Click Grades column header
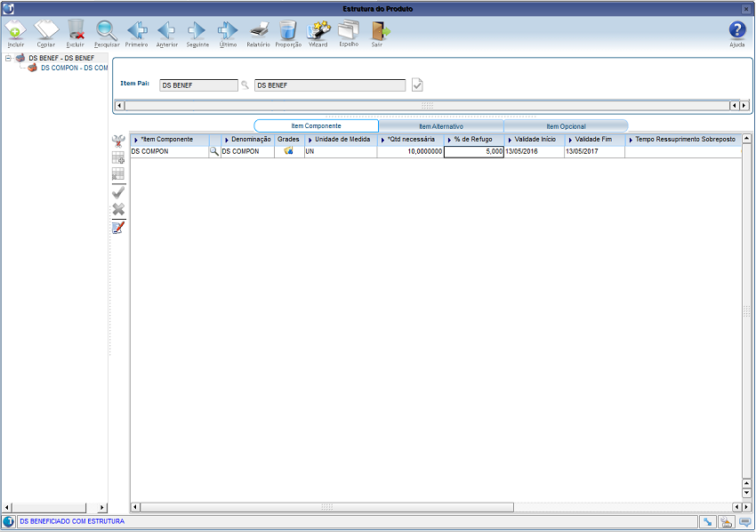 pos(289,140)
